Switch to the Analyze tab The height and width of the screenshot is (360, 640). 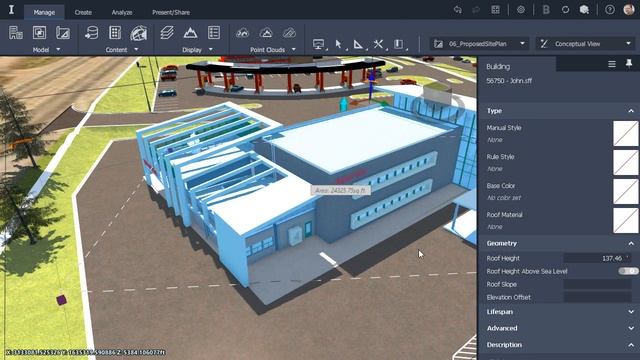[x=122, y=12]
